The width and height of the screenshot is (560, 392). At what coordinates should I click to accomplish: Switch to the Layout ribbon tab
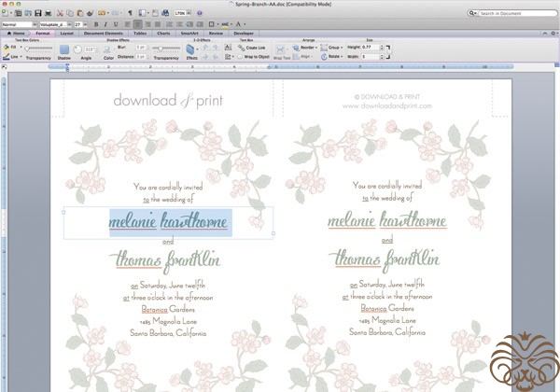coord(66,33)
